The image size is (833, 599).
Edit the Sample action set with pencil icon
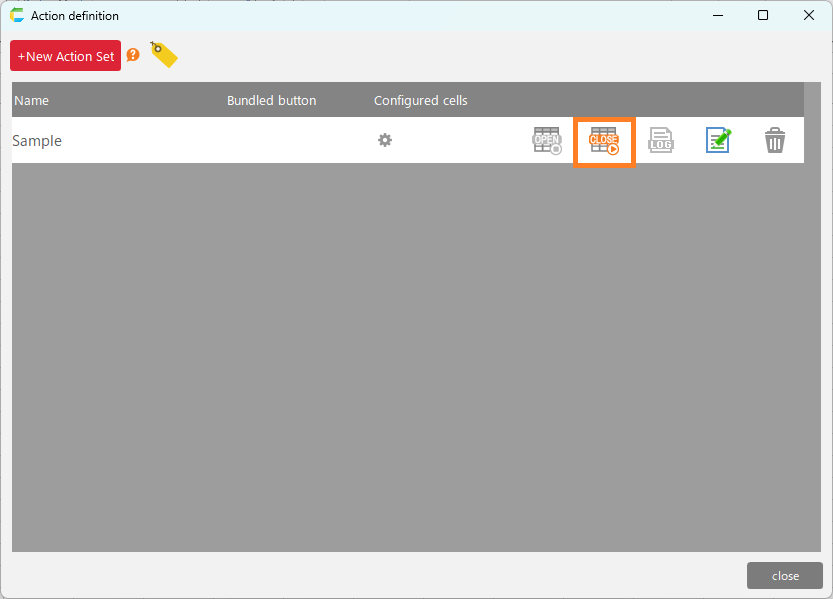tap(718, 141)
